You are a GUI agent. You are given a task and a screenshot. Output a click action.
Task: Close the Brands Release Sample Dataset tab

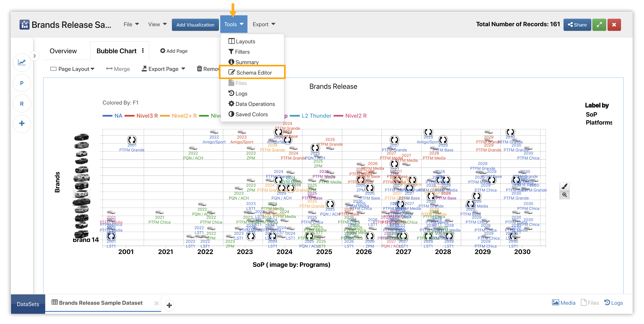157,303
